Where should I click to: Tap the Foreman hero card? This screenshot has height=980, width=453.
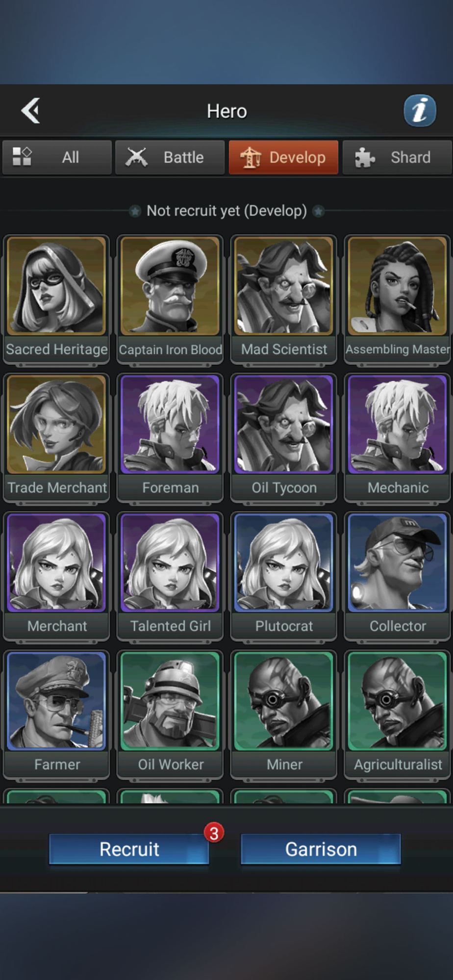170,438
